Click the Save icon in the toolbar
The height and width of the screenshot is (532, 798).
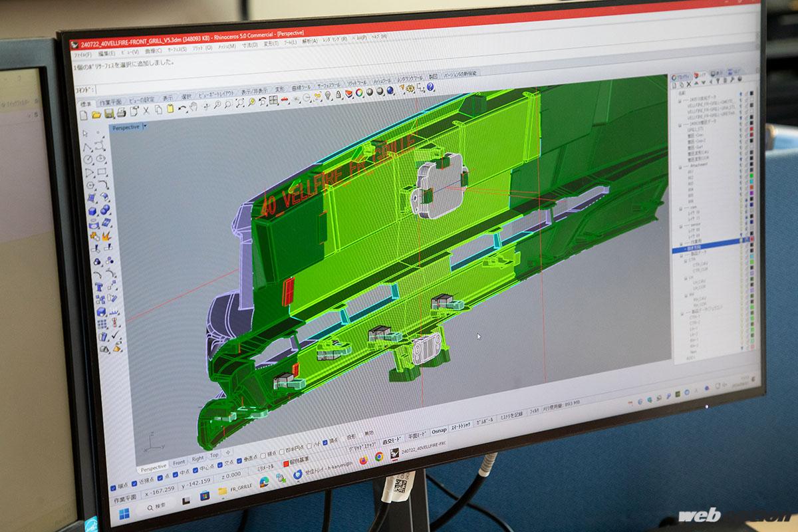coord(108,114)
